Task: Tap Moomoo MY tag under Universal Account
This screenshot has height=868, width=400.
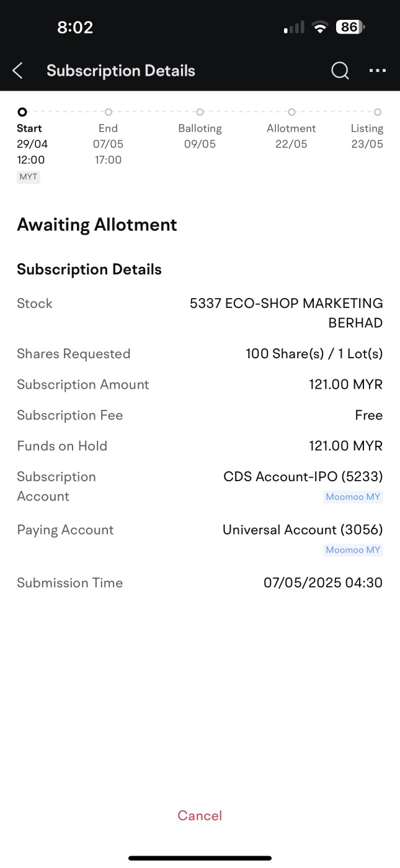Action: (353, 550)
